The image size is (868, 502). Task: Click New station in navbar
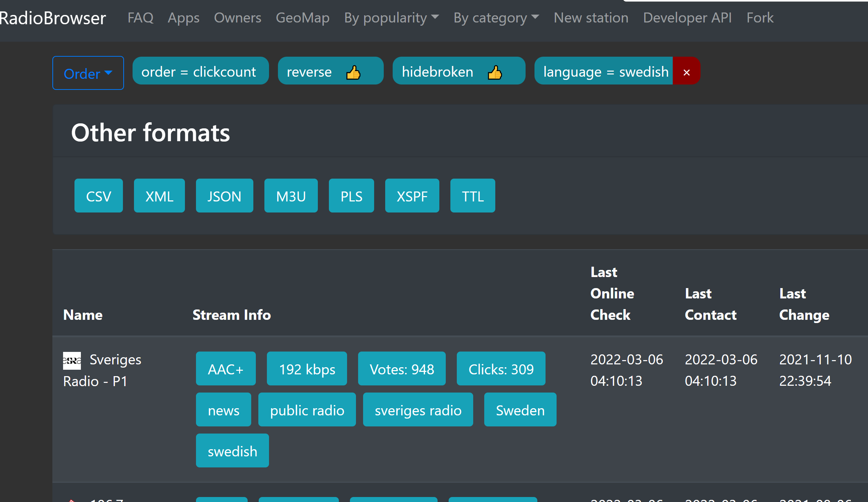pyautogui.click(x=591, y=18)
